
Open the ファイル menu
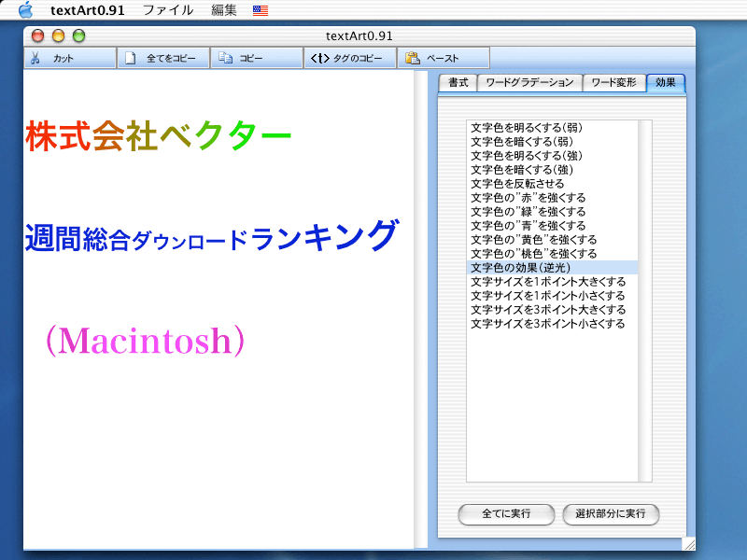point(167,10)
